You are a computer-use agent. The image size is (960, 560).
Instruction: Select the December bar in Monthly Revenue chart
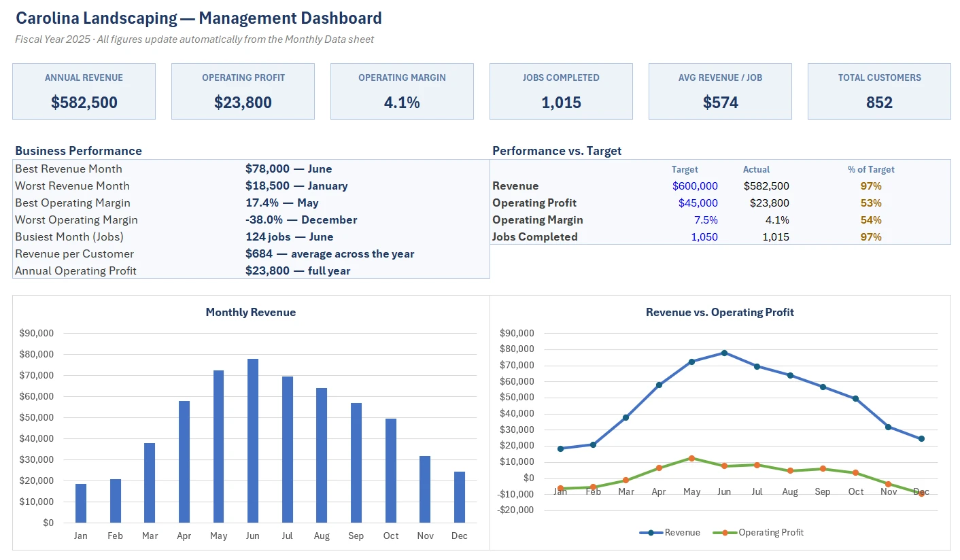[x=460, y=497]
